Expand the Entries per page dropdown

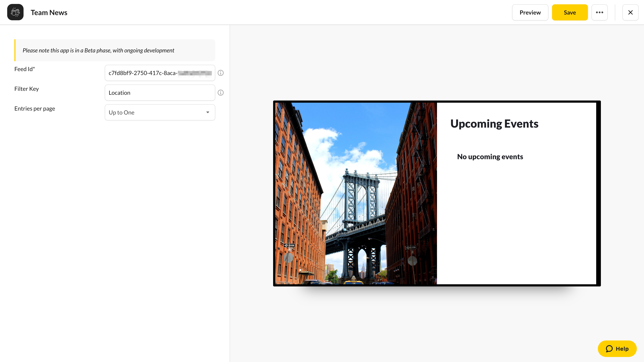point(160,112)
